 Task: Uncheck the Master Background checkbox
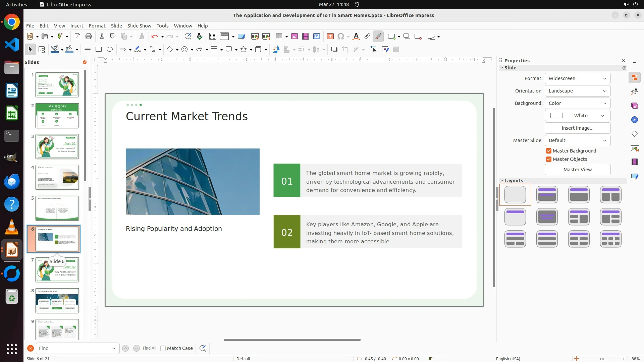click(549, 151)
